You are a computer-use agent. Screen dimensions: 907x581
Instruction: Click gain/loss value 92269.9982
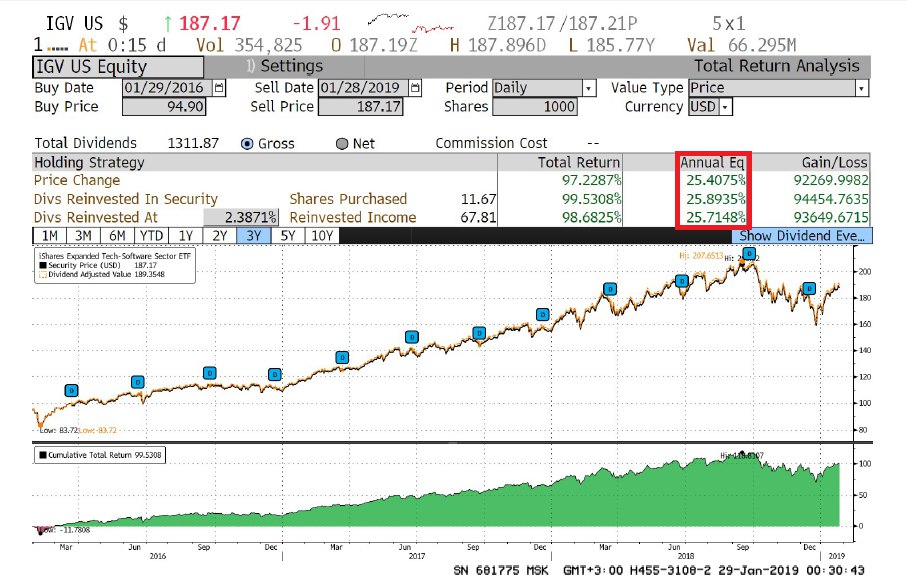click(831, 181)
